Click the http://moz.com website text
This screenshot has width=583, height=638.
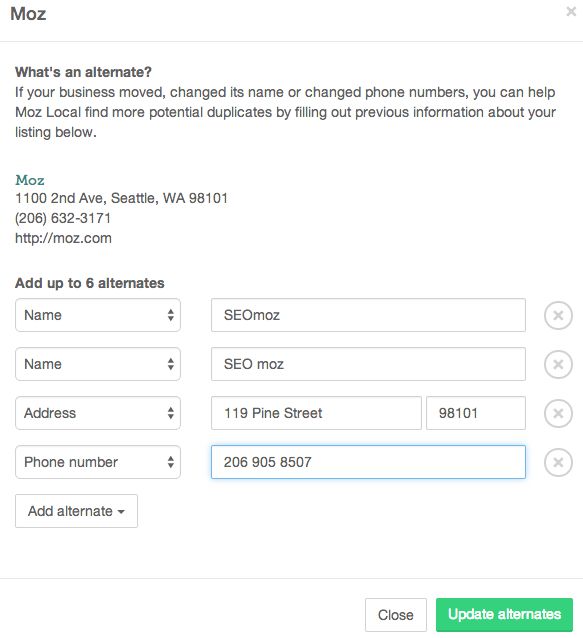[63, 238]
